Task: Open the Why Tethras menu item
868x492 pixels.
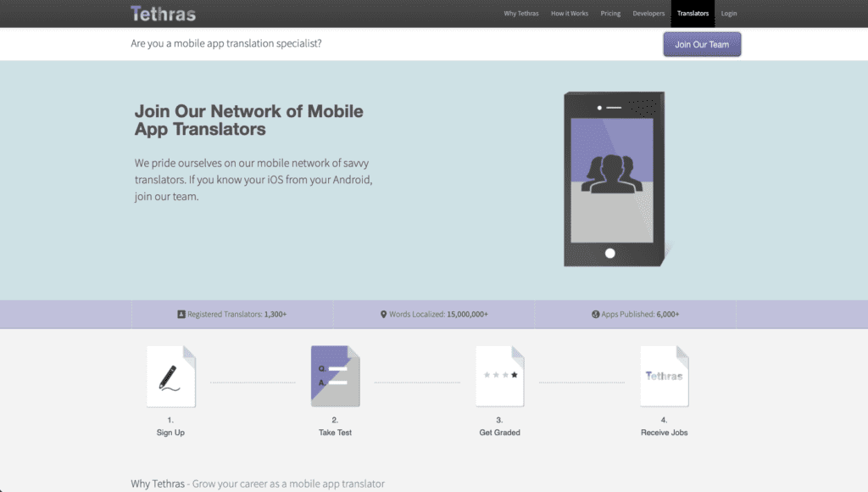Action: [521, 14]
